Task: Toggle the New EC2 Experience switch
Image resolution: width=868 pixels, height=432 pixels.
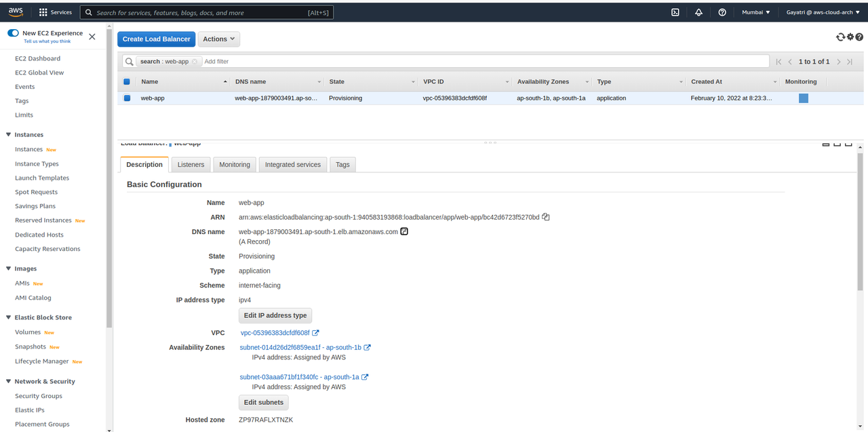Action: pos(13,33)
